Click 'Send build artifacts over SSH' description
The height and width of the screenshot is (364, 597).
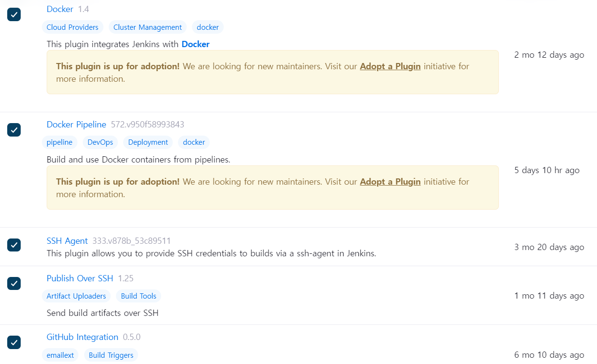(102, 313)
